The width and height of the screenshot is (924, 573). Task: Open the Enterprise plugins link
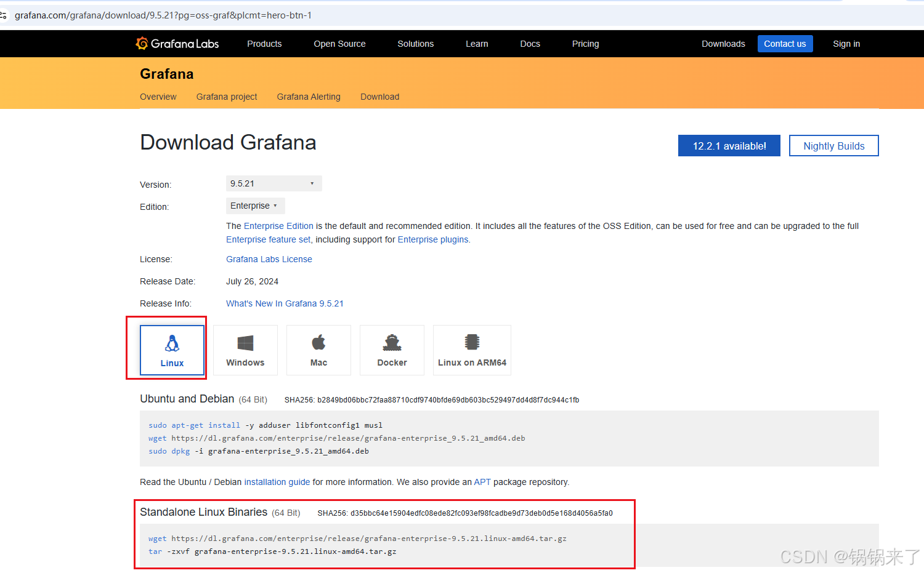pyautogui.click(x=433, y=239)
